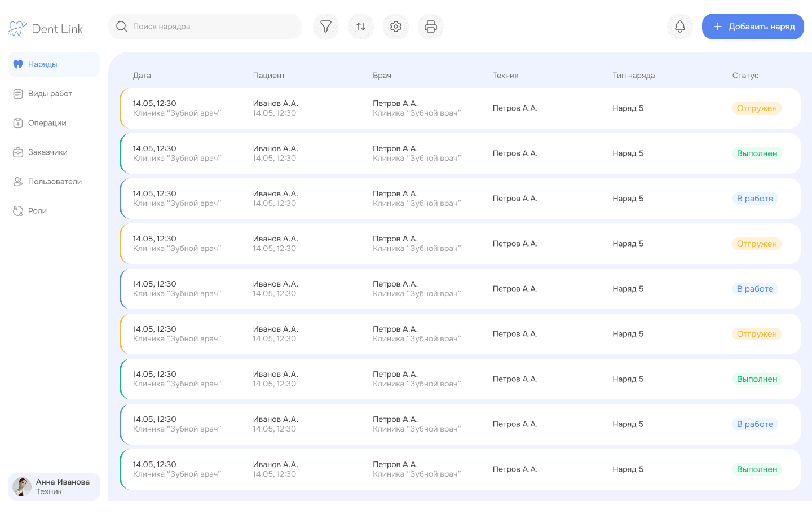Click the Дата column header
The width and height of the screenshot is (812, 519).
[142, 76]
